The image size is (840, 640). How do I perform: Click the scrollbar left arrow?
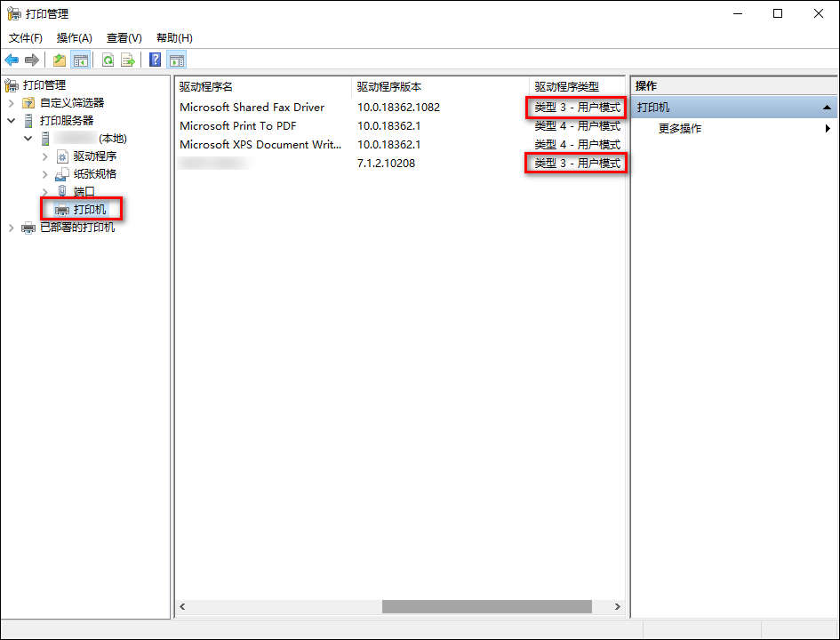tap(182, 607)
